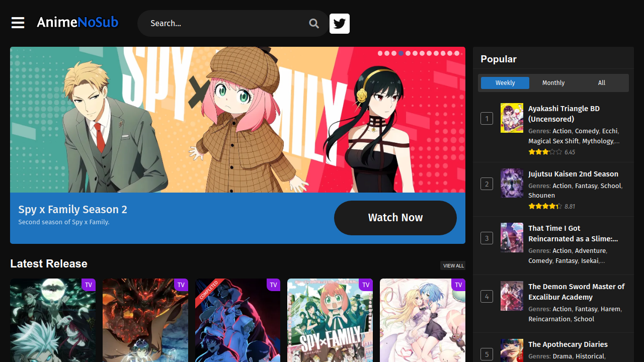Click the Reincarnated as a Slime thumbnail
Image resolution: width=644 pixels, height=362 pixels.
point(512,237)
